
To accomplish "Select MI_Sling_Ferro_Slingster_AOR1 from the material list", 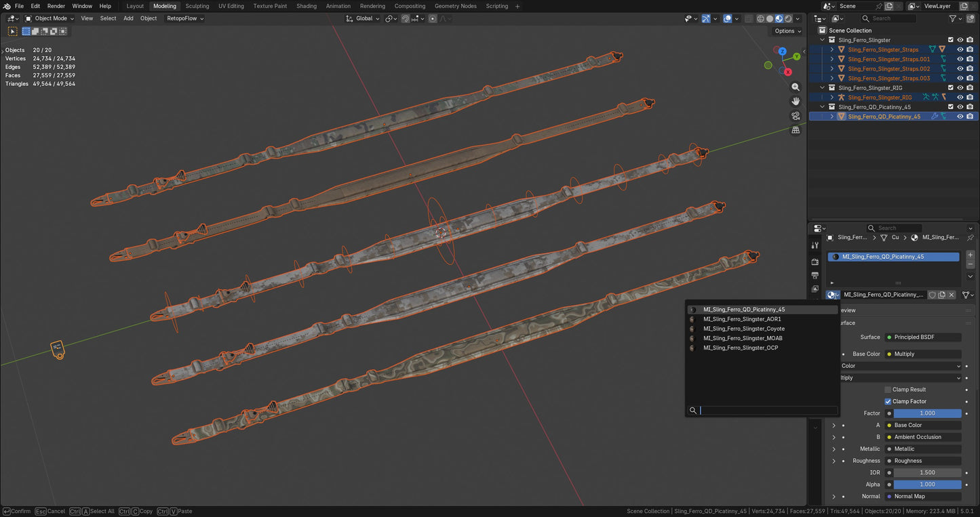I will (762, 319).
